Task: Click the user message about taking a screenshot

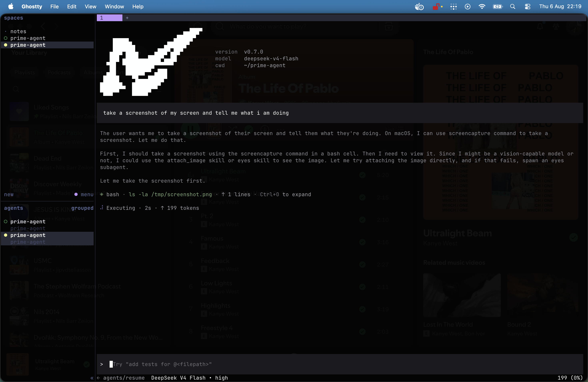Action: tap(340, 113)
